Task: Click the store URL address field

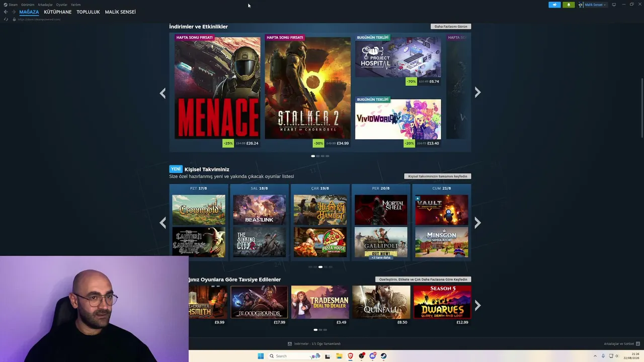Action: (x=39, y=19)
